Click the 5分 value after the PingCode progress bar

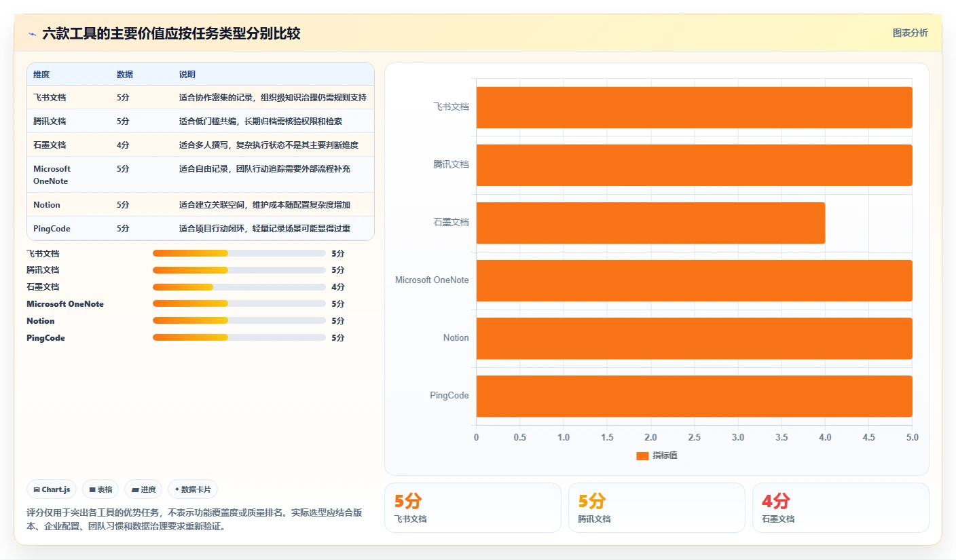[x=338, y=338]
